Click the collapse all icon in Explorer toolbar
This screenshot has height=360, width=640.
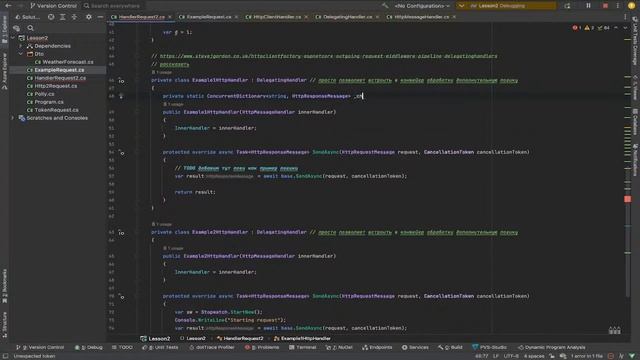click(74, 17)
